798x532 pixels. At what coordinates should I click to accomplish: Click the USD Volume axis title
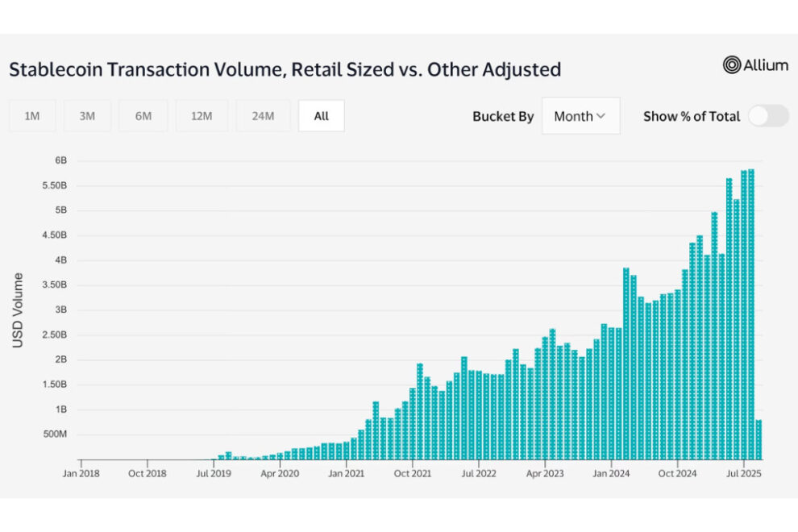[18, 310]
